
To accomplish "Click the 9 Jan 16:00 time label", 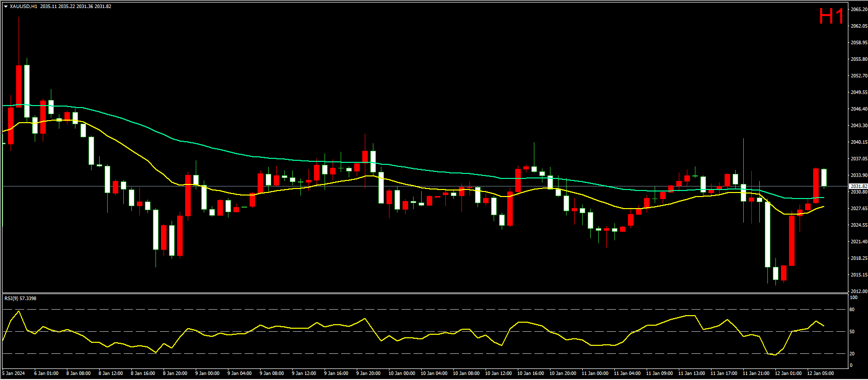I will coord(336,373).
